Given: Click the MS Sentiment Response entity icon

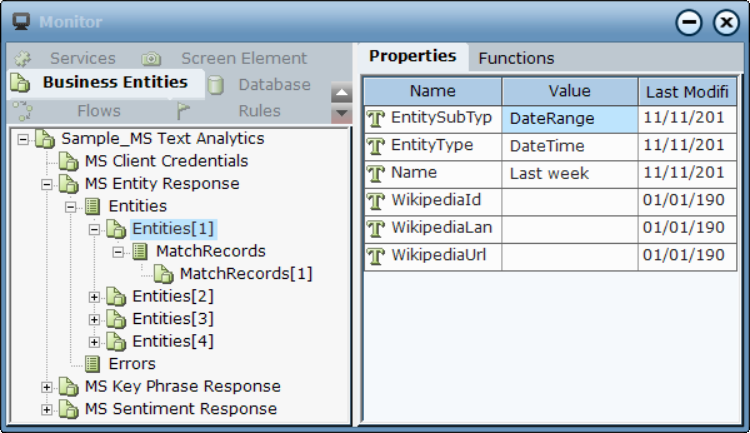Looking at the screenshot, I should [68, 409].
